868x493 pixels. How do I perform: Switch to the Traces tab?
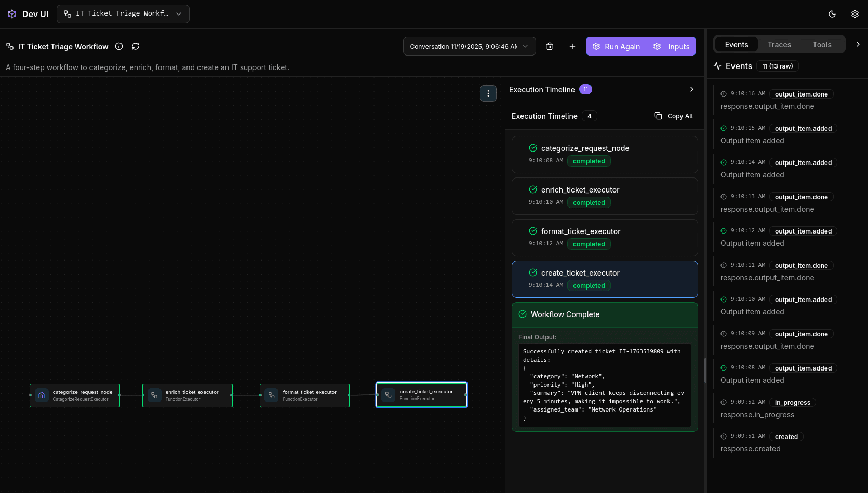coord(779,44)
